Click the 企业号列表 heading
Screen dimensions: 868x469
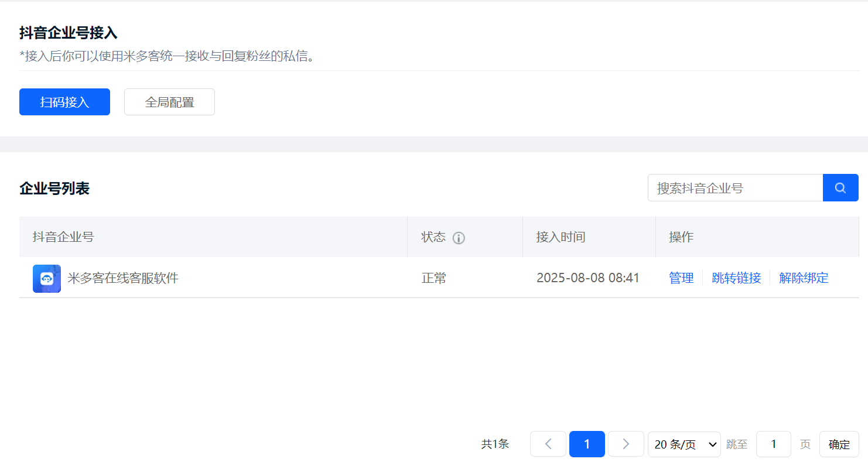click(x=54, y=189)
